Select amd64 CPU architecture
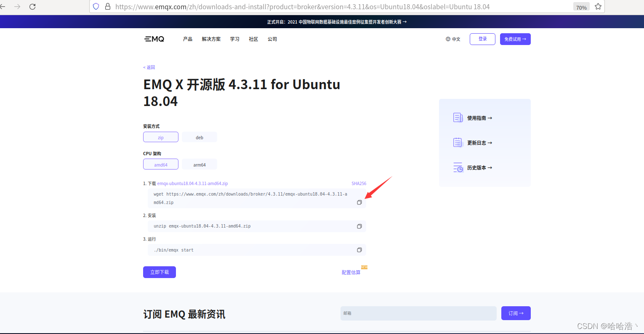Viewport: 644px width, 334px height. (x=161, y=164)
